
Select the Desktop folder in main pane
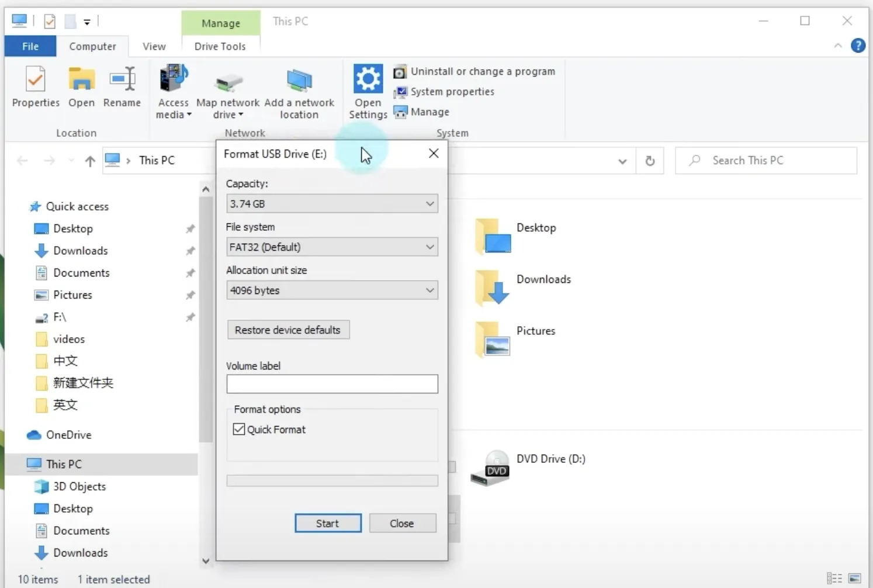coord(515,236)
